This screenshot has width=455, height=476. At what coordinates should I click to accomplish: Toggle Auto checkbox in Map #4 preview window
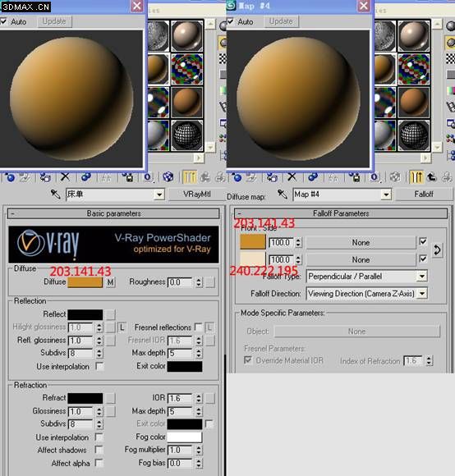click(x=231, y=21)
